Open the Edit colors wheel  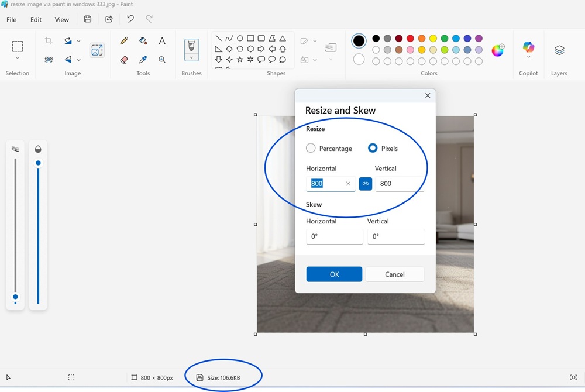tap(498, 50)
